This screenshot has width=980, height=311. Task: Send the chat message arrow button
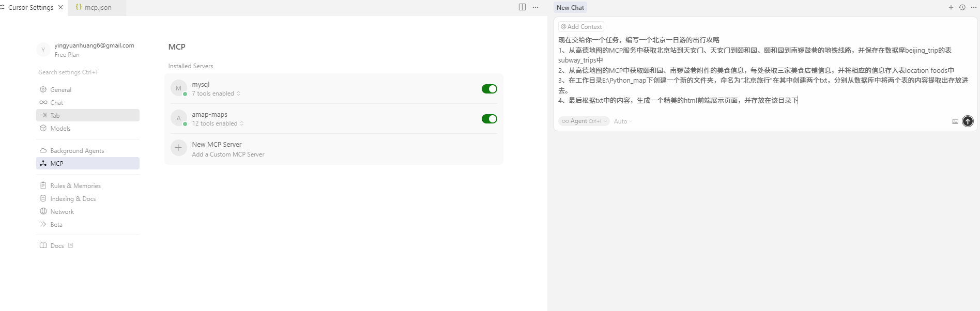point(968,121)
